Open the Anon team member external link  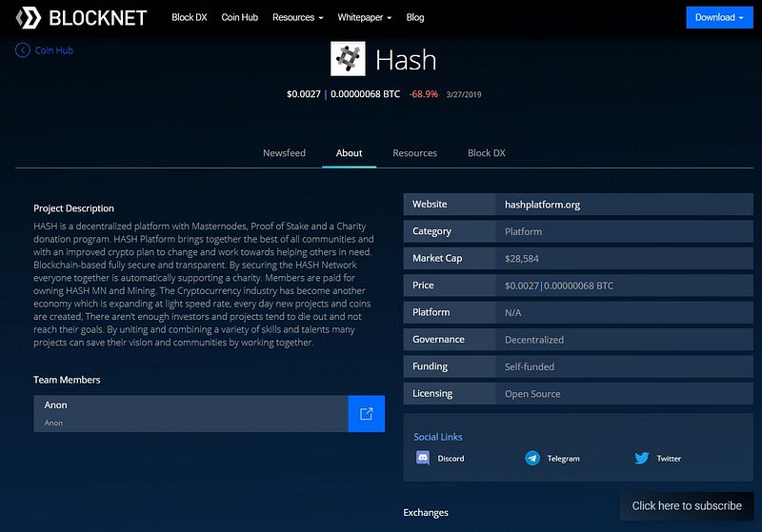point(367,414)
